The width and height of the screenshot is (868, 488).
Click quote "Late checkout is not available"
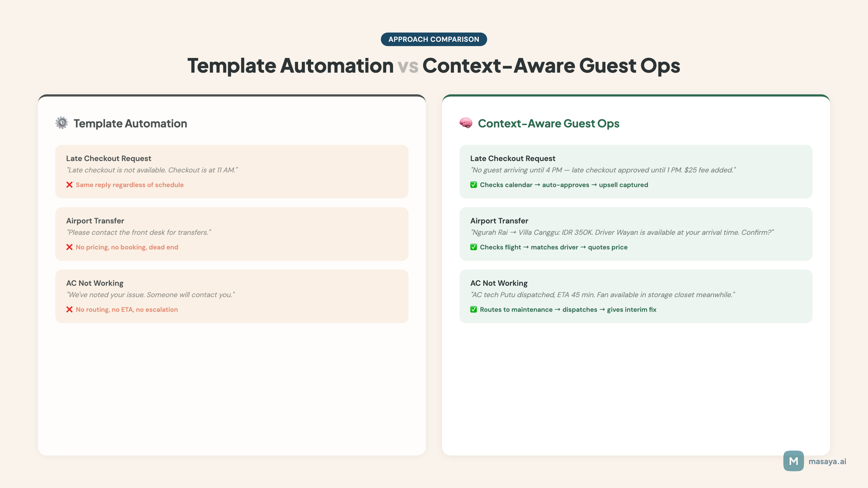click(152, 170)
